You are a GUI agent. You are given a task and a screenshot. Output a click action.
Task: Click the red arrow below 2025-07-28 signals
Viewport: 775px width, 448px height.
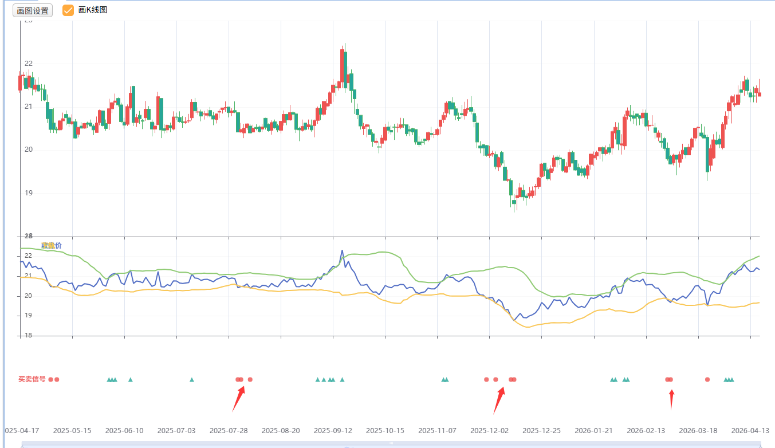(238, 397)
